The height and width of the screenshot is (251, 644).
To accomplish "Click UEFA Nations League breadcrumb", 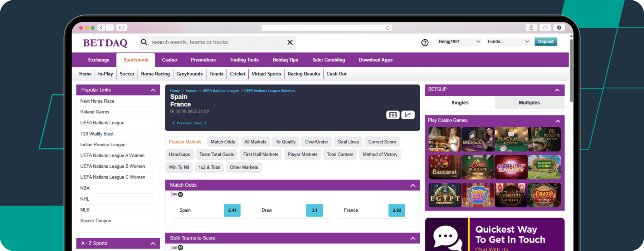I will (220, 91).
